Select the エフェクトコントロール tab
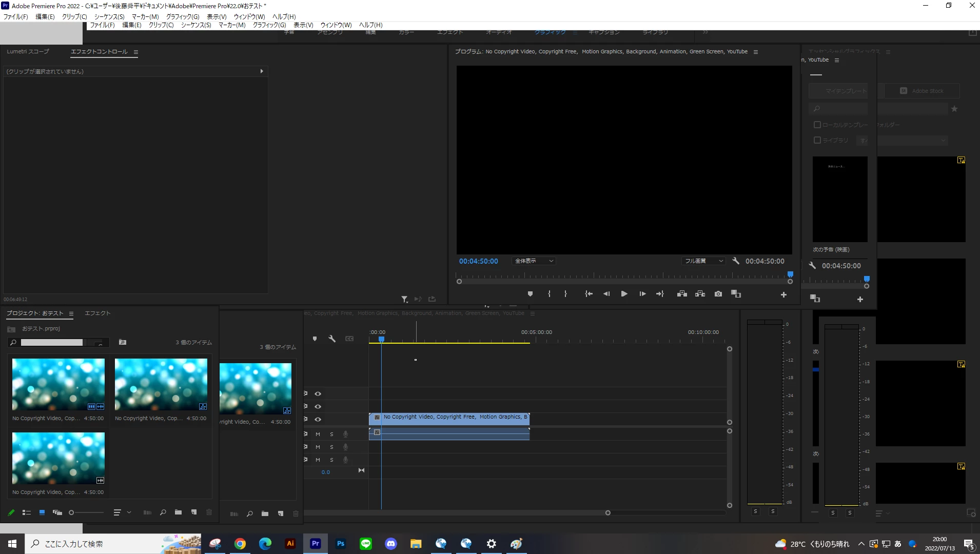 pyautogui.click(x=99, y=52)
